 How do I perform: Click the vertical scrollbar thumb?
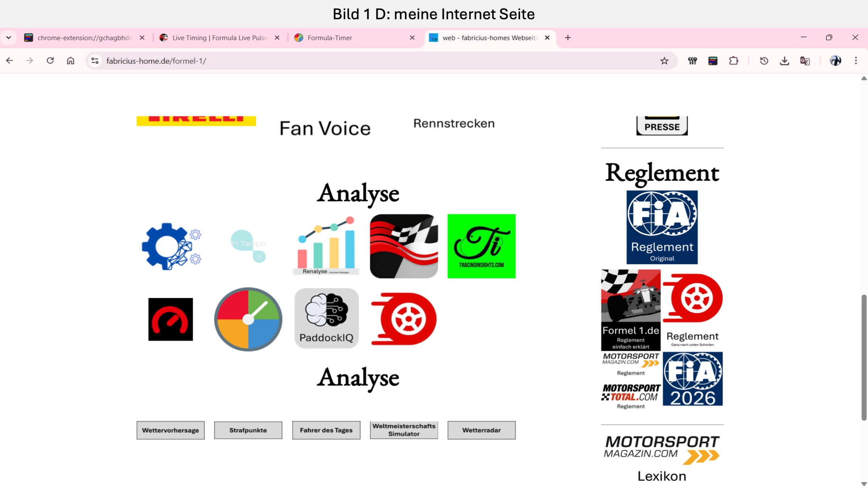[864, 357]
